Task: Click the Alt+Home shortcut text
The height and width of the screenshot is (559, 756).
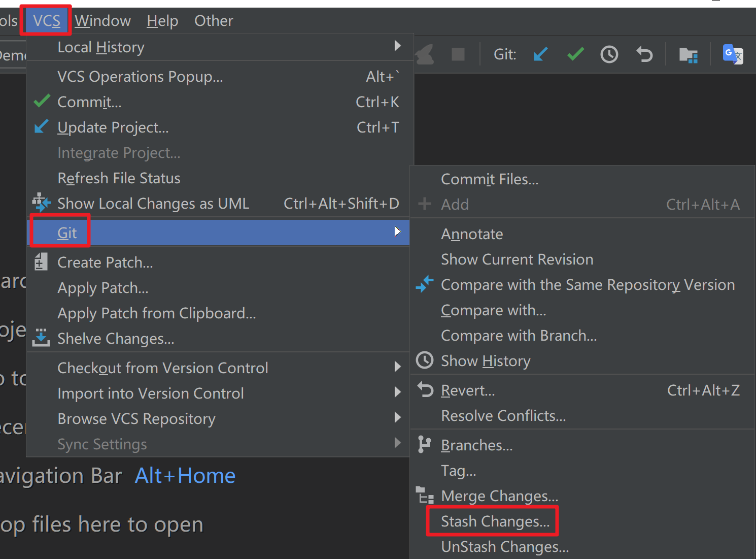Action: (x=185, y=476)
